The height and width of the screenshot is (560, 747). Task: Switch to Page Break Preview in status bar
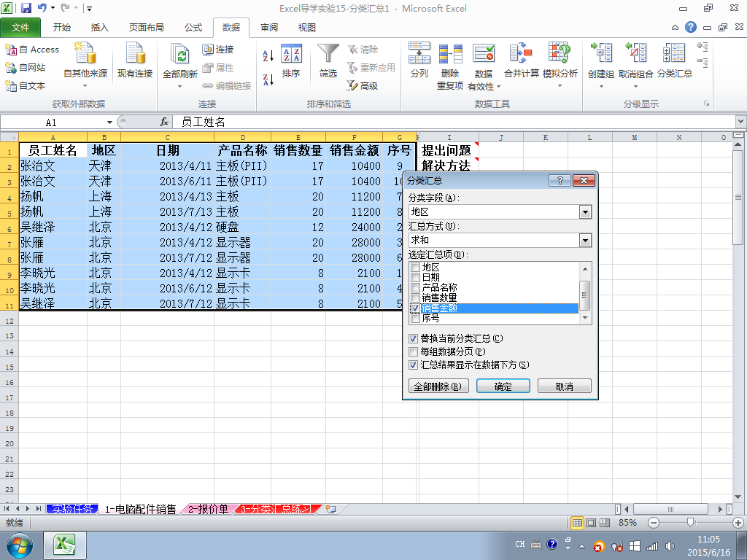tap(605, 523)
